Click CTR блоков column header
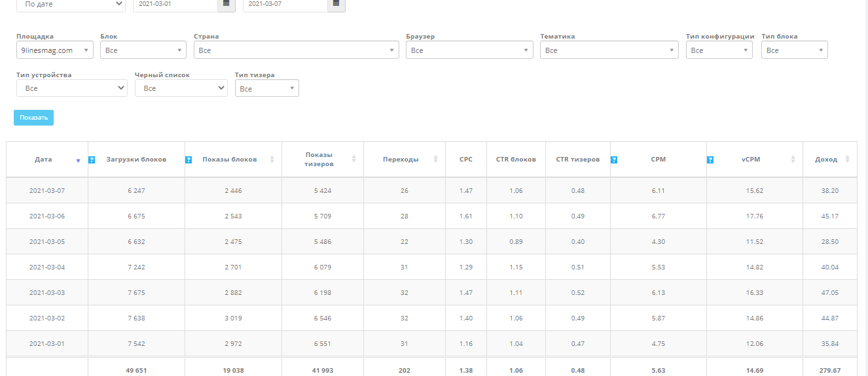Screen dimensions: 868x376 pyautogui.click(x=516, y=160)
